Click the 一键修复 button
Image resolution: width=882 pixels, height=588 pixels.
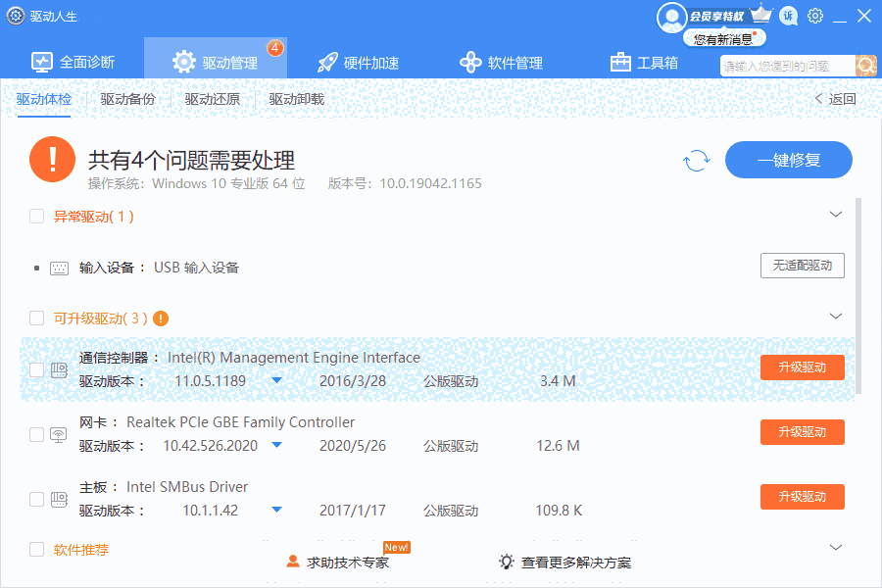(x=789, y=160)
